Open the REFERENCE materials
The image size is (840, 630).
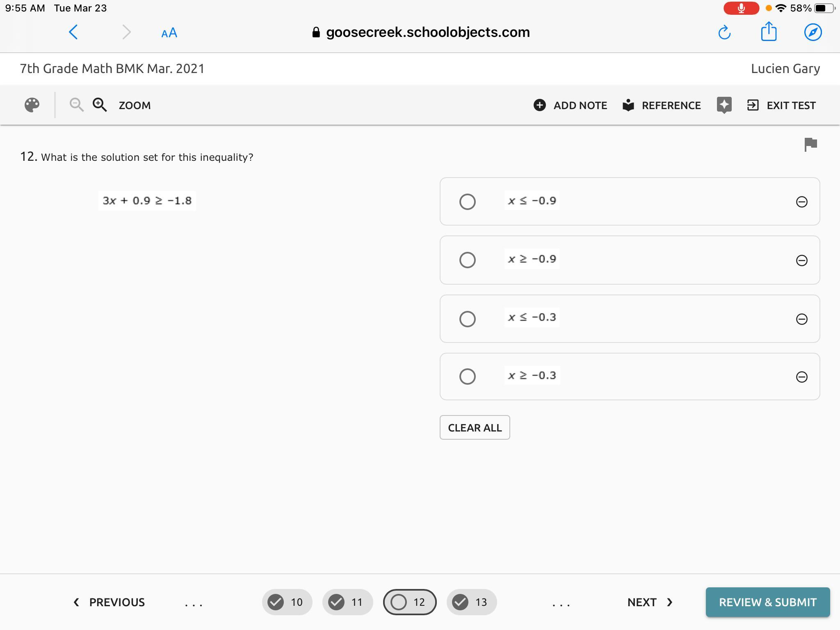point(662,105)
